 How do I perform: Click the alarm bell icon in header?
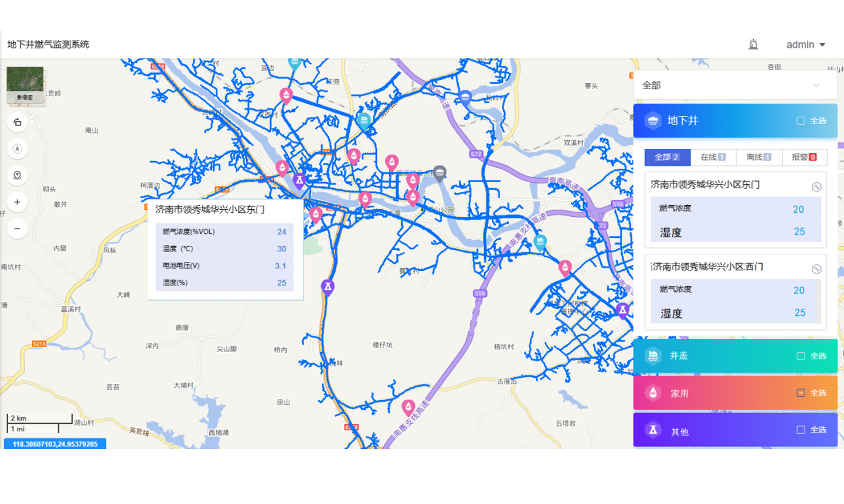(753, 45)
